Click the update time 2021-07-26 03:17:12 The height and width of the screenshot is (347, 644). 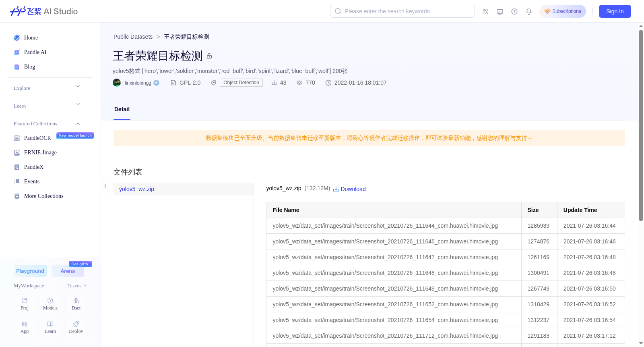(x=589, y=336)
